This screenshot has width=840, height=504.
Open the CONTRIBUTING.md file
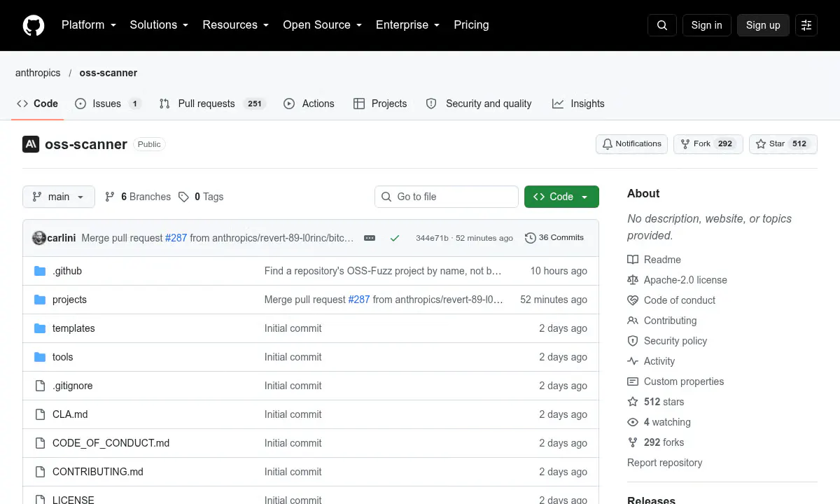(98, 472)
